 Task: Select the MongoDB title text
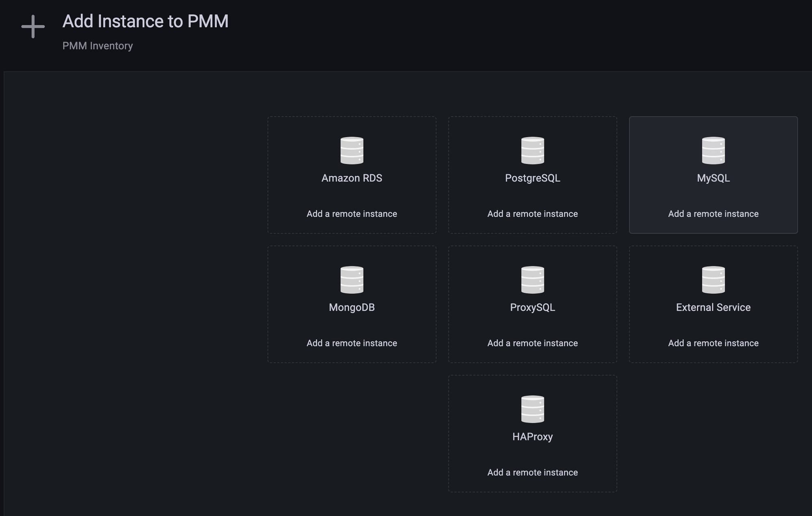(352, 307)
